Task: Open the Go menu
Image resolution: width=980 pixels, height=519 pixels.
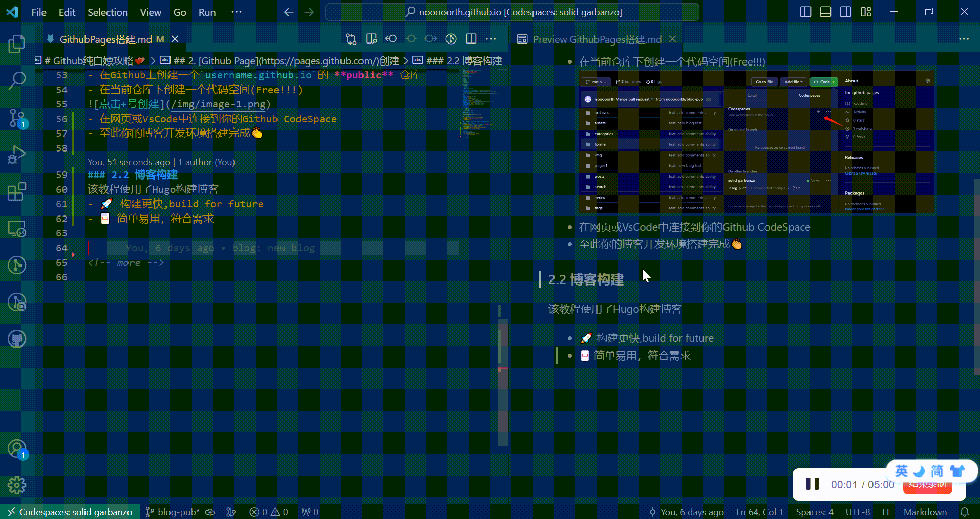Action: (x=180, y=12)
